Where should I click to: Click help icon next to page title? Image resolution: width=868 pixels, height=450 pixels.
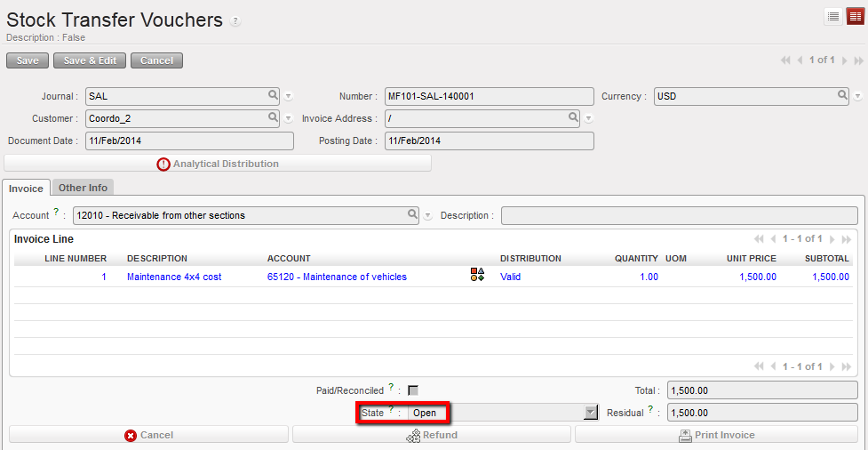(235, 21)
